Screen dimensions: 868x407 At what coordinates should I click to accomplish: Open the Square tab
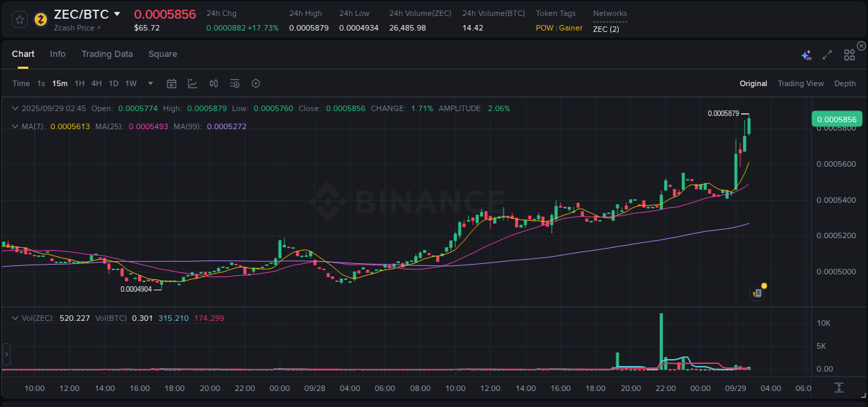point(162,54)
